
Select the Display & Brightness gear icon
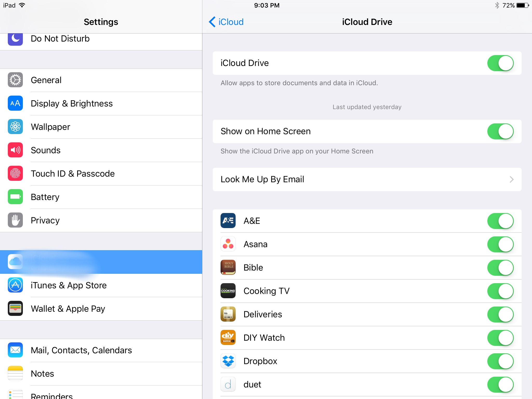pyautogui.click(x=15, y=103)
